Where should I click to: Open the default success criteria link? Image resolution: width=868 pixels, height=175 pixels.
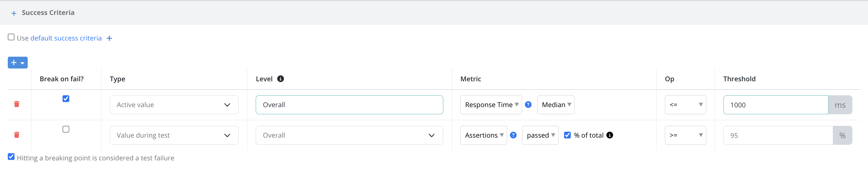[x=66, y=38]
